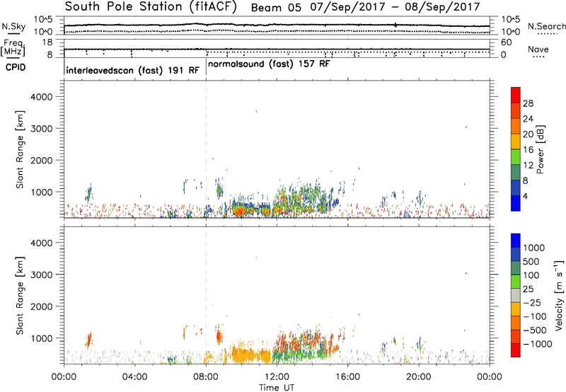Click the blue top of velocity colorbar

516,241
